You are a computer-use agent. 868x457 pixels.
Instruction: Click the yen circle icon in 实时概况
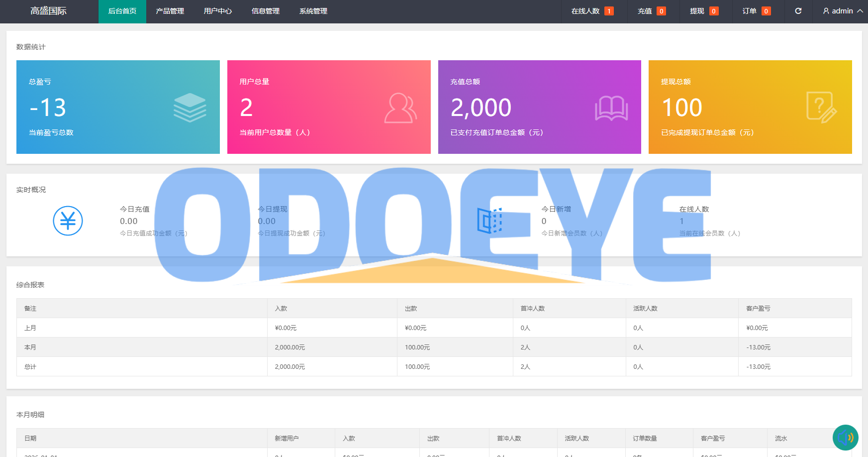pyautogui.click(x=68, y=221)
